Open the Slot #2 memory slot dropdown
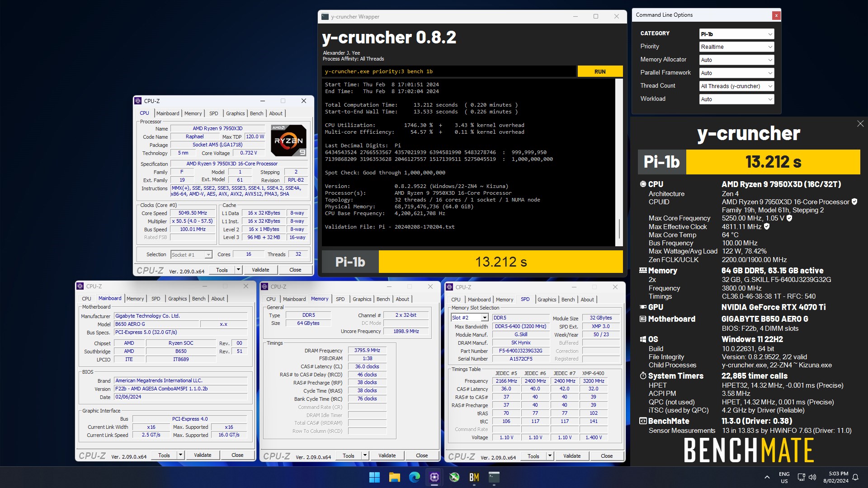This screenshot has height=488, width=868. point(470,318)
